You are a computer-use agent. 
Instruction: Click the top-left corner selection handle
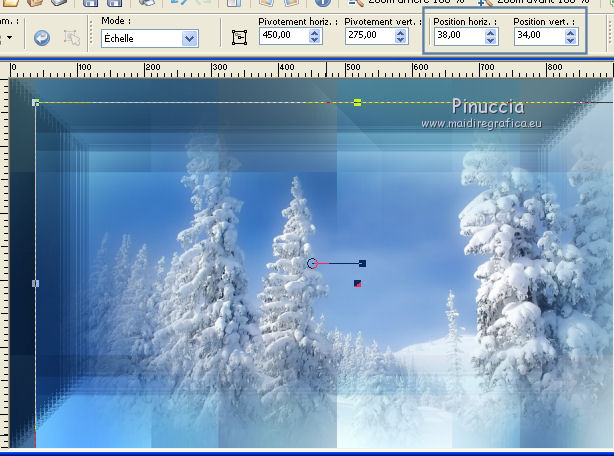(35, 103)
